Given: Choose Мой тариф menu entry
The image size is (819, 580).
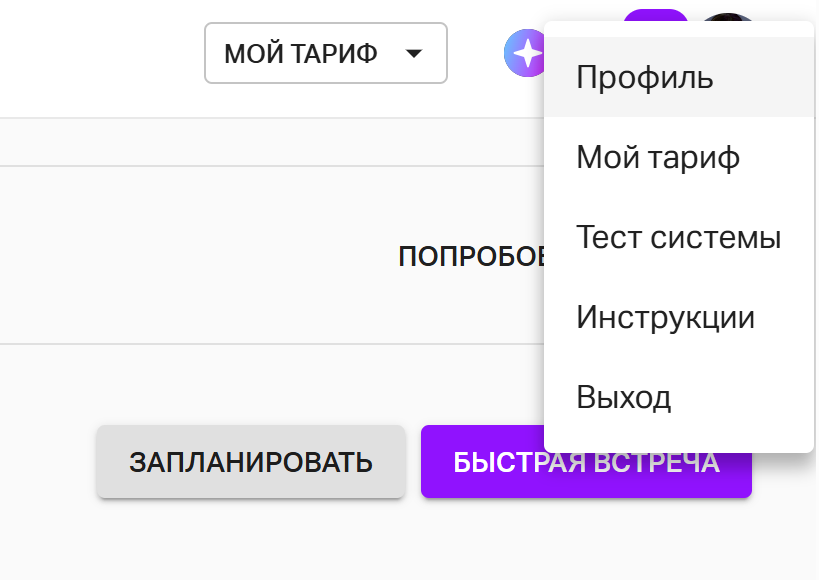Looking at the screenshot, I should (x=679, y=157).
